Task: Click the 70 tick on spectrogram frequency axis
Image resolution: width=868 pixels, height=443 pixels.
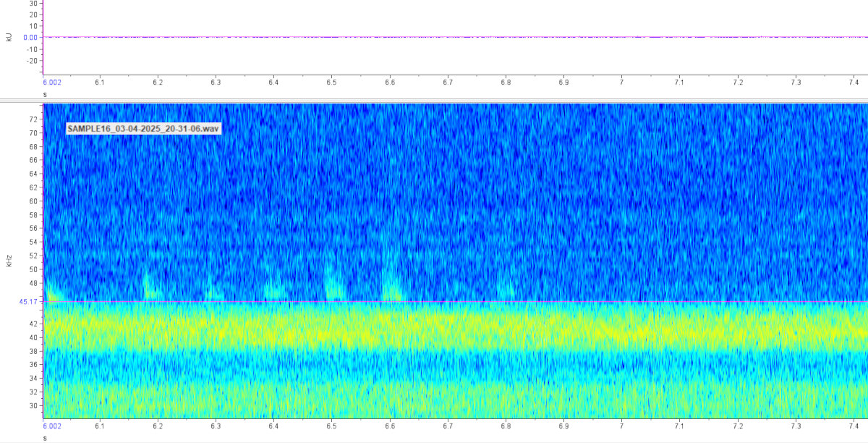Action: point(33,133)
